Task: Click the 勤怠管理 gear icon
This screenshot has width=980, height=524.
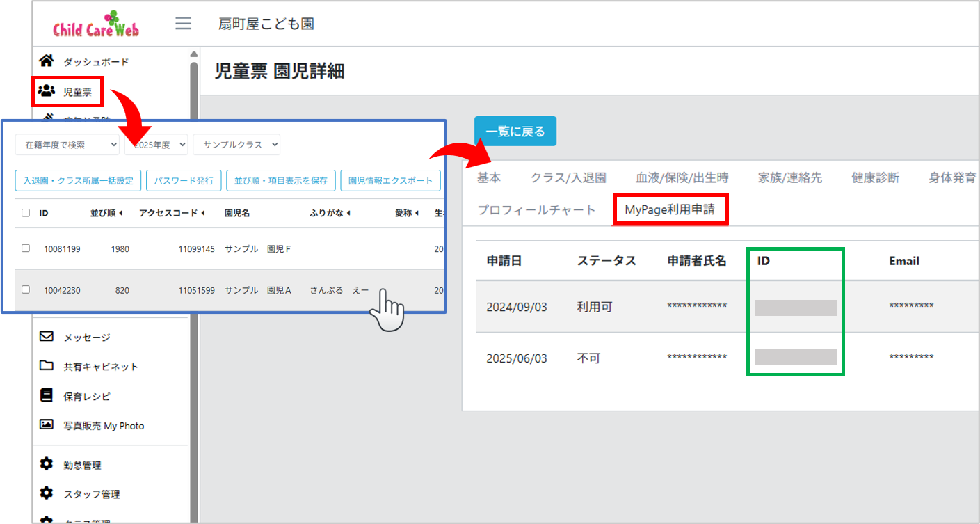Action: click(47, 464)
